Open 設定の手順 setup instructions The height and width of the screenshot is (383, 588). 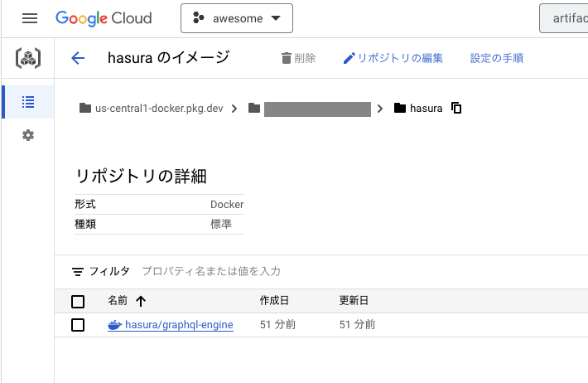497,58
